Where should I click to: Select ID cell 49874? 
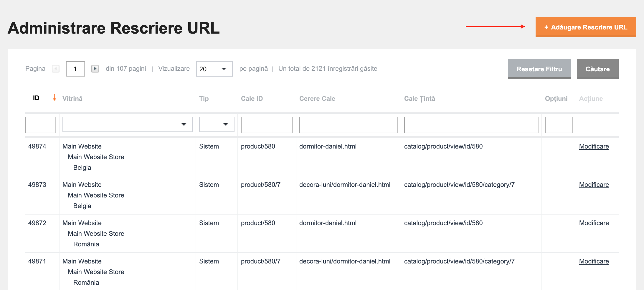[x=37, y=146]
